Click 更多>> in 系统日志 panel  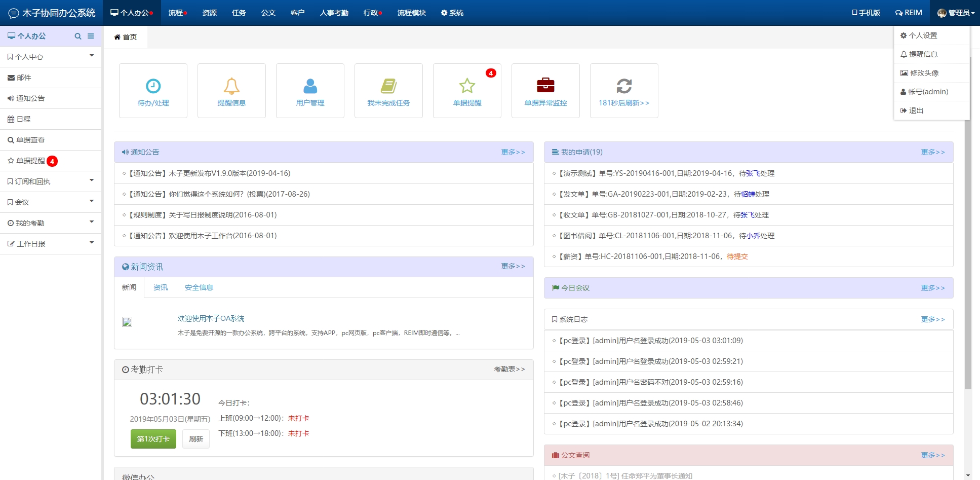point(933,319)
